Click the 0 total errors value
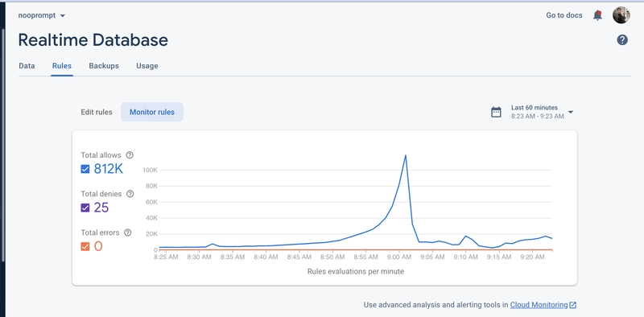This screenshot has height=317, width=644. click(98, 246)
